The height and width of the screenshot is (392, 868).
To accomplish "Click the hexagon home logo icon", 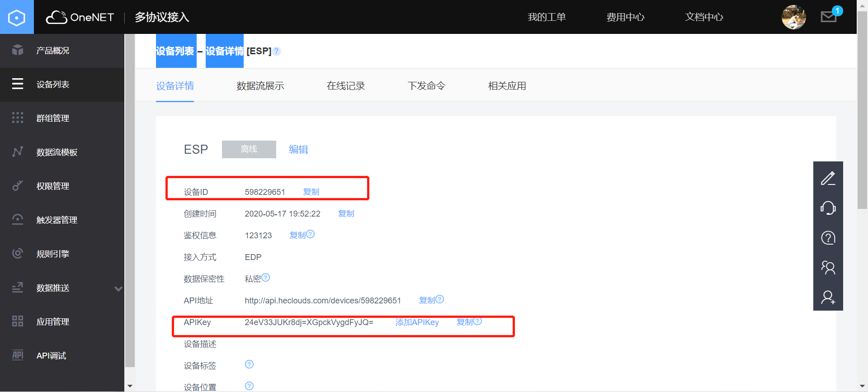I will click(x=17, y=17).
